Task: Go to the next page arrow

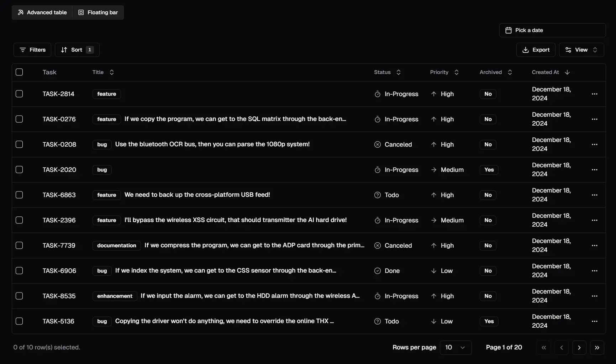Action: point(579,348)
